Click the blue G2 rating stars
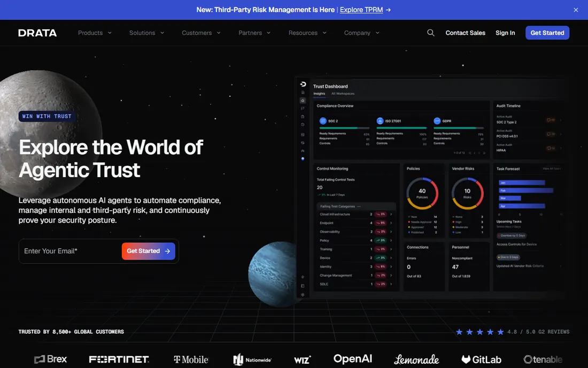 pos(479,332)
